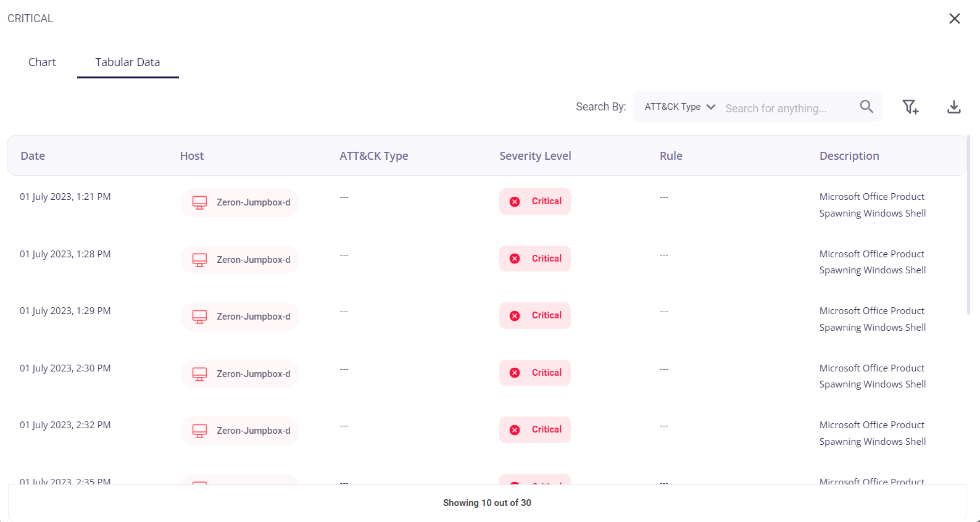Select the Tabular Data tab

(x=128, y=62)
